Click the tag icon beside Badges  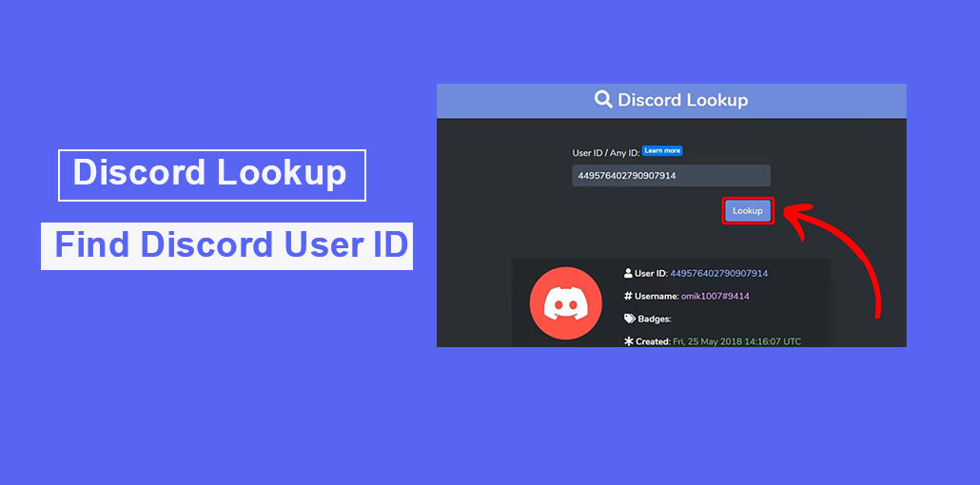(x=629, y=319)
